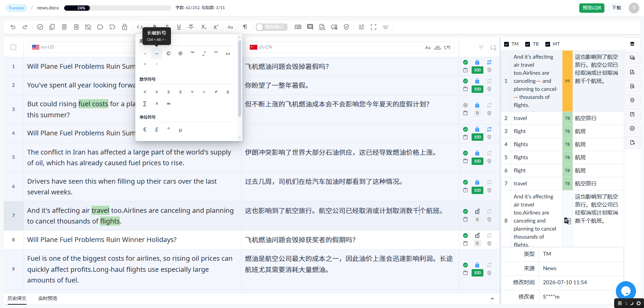
Task: Click the Translate breadcrumb button
Action: click(x=16, y=8)
